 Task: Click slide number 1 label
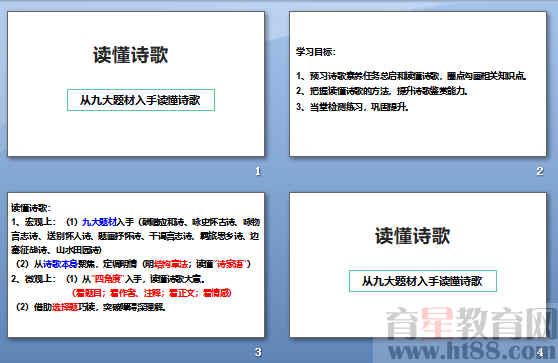[258, 171]
